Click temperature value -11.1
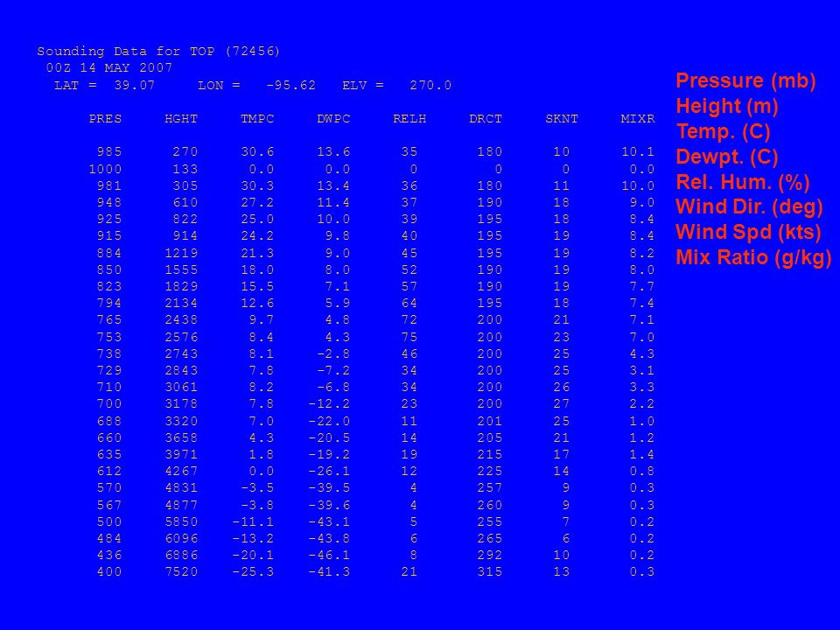The height and width of the screenshot is (630, 840). [253, 521]
